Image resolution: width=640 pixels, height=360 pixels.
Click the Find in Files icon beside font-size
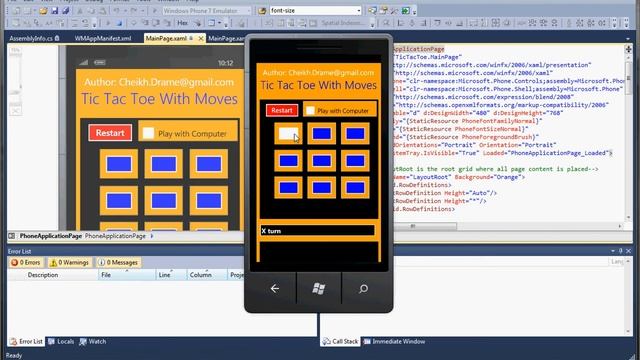point(262,11)
